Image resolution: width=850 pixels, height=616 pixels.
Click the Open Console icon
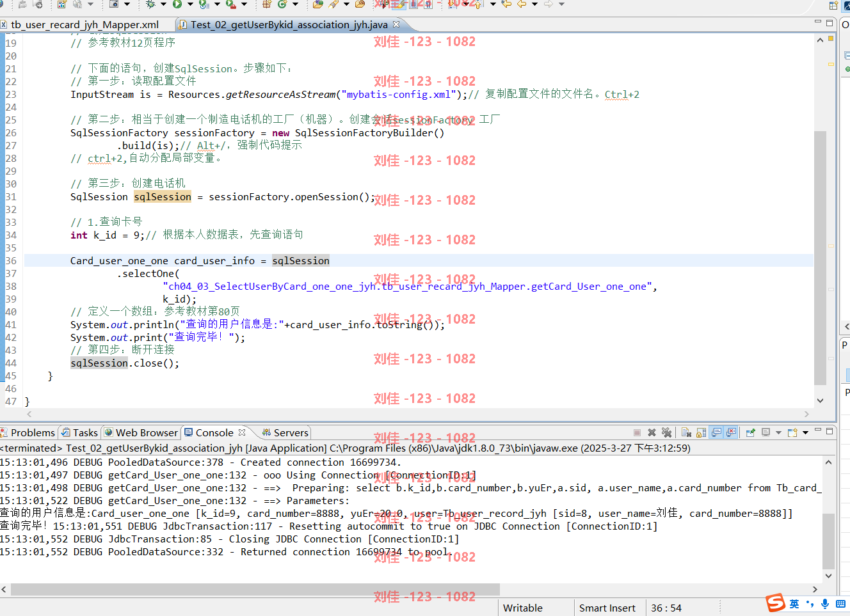(x=792, y=432)
